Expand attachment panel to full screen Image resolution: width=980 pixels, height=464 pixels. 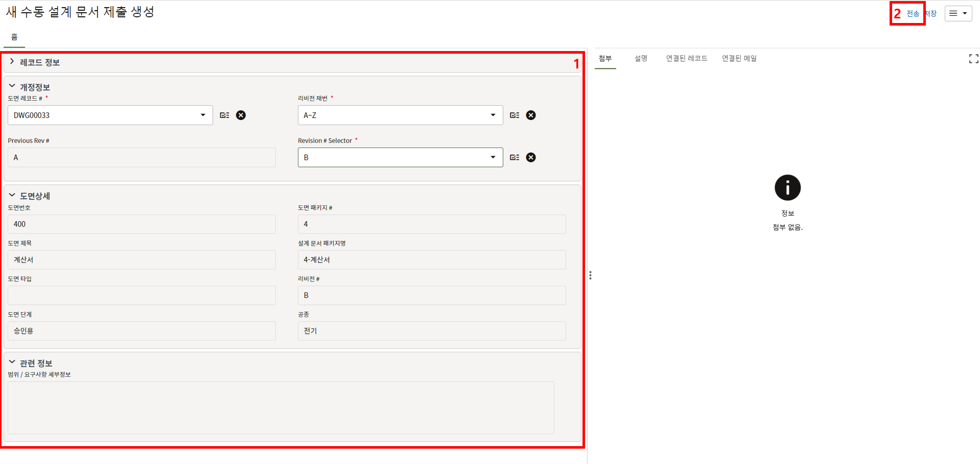click(973, 59)
